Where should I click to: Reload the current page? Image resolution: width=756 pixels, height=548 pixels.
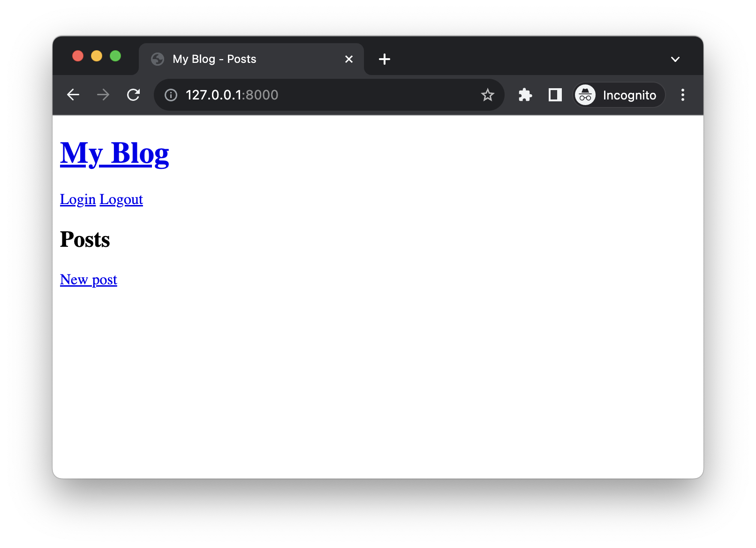pos(133,95)
